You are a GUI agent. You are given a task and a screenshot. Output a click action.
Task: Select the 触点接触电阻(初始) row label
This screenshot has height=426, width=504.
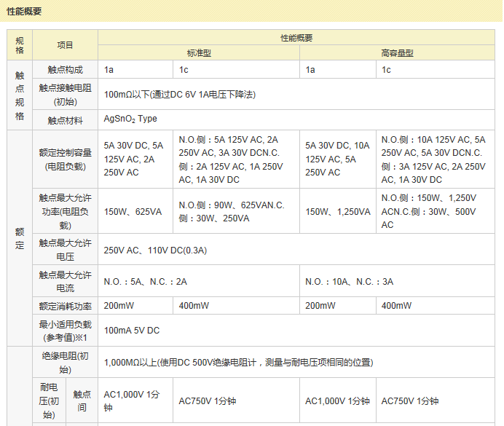pos(66,95)
